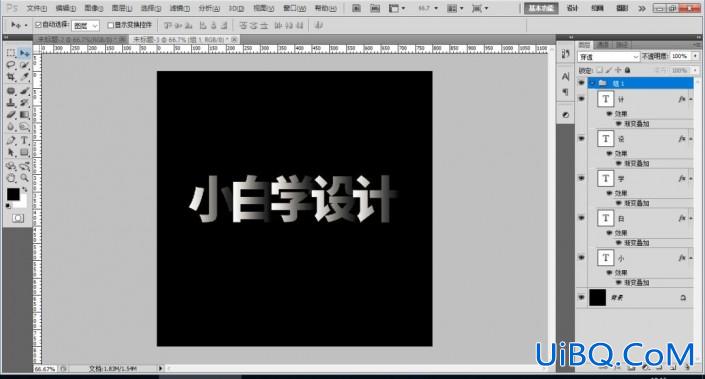Collapse effects of 小 layer
Viewport: 705px width, 379px height.
[690, 258]
